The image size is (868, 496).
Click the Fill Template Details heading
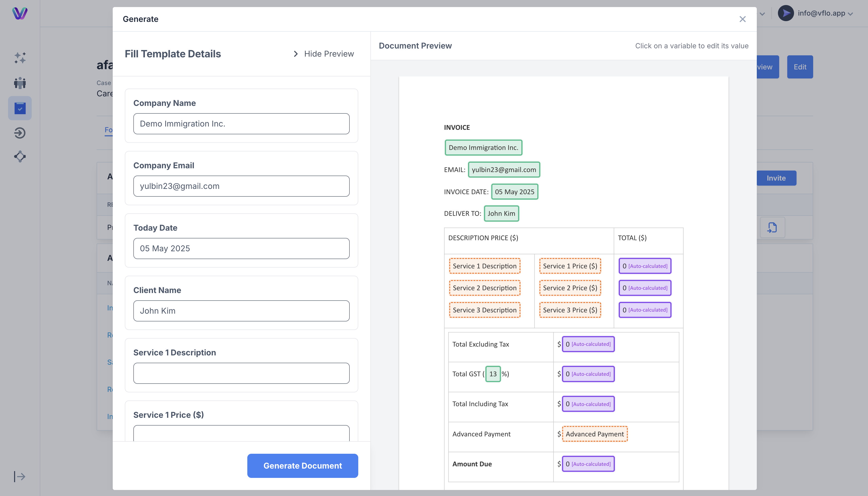173,54
